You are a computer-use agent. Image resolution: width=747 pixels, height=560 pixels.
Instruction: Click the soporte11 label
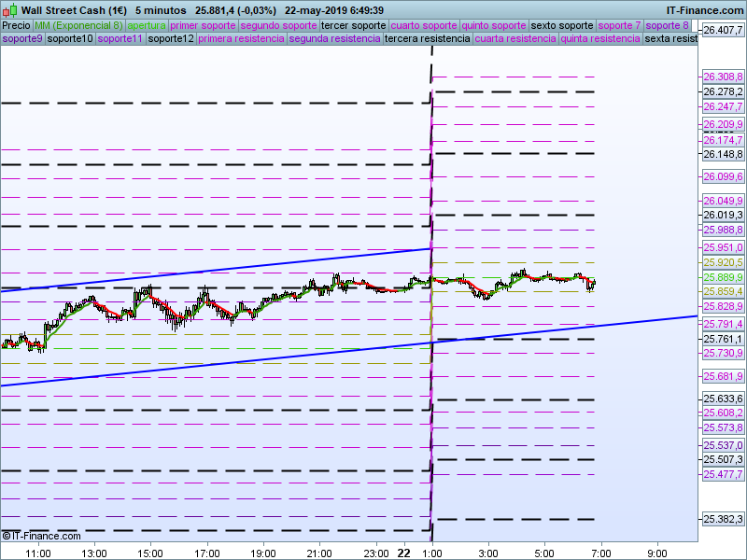tap(120, 38)
